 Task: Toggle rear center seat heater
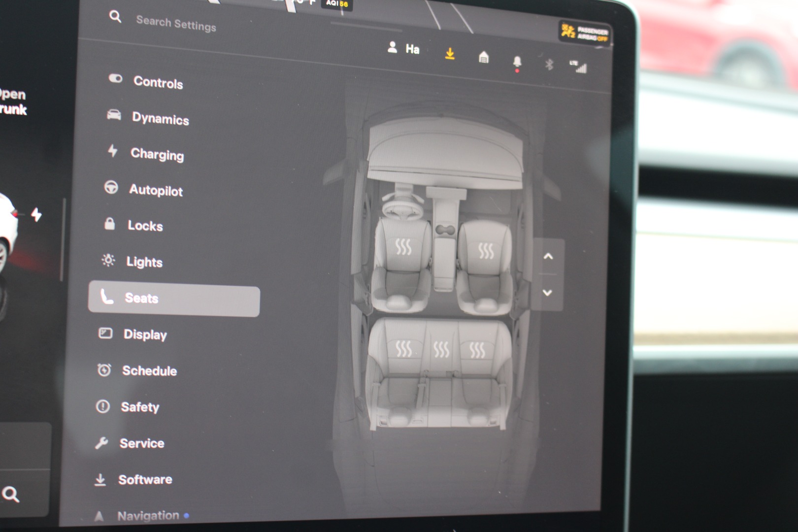coord(441,349)
